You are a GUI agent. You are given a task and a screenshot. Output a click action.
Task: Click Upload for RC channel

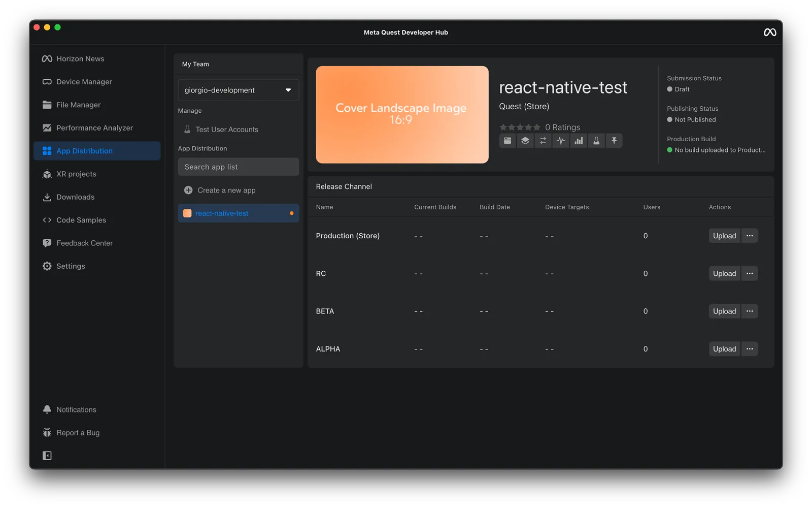coord(724,273)
